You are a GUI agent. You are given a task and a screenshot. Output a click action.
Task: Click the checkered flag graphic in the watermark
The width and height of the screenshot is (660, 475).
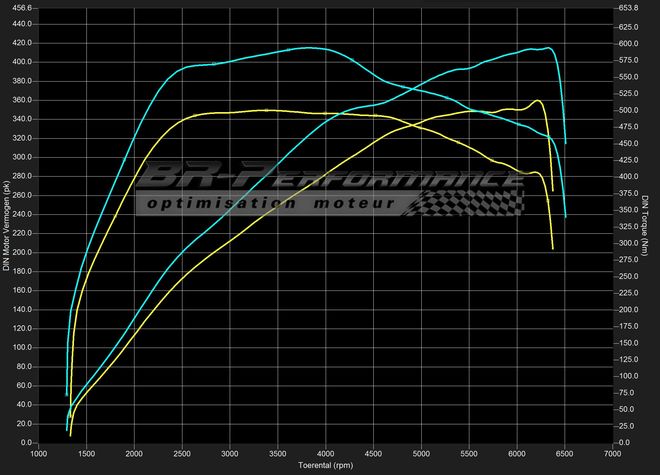pyautogui.click(x=470, y=202)
